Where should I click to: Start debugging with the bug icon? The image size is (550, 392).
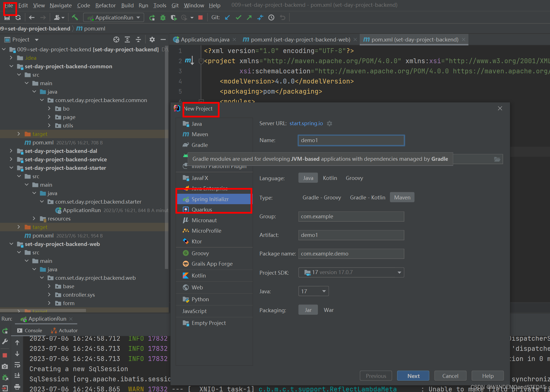(x=163, y=17)
